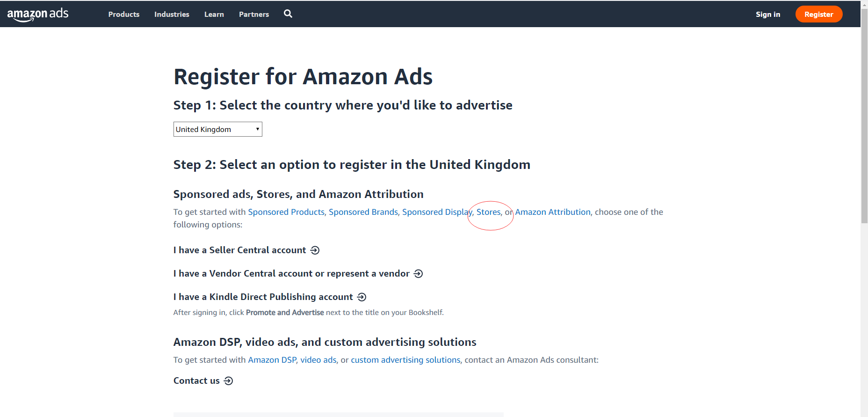Open the custom advertising solutions link

405,360
